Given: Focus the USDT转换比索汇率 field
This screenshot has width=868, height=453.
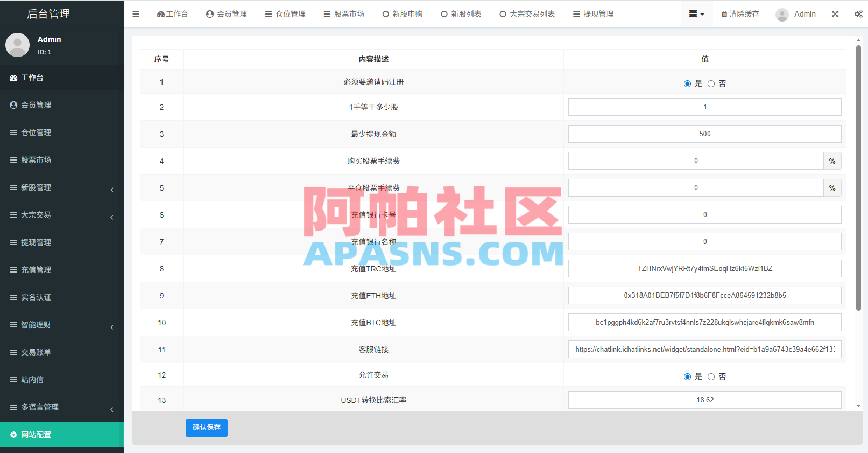Looking at the screenshot, I should [x=705, y=400].
